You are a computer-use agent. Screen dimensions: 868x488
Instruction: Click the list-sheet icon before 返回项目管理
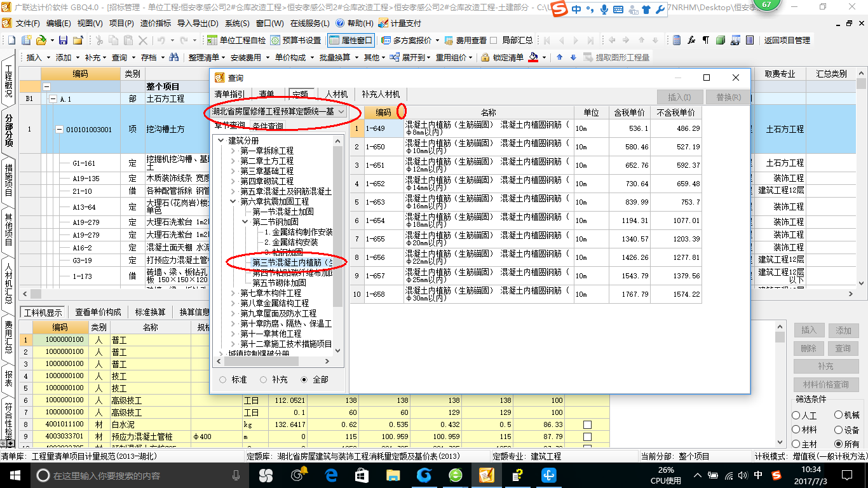(x=749, y=40)
